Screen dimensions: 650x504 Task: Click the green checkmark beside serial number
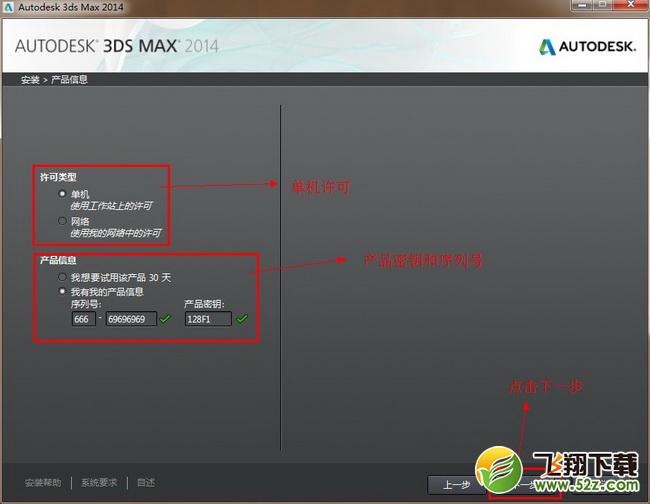(x=165, y=319)
